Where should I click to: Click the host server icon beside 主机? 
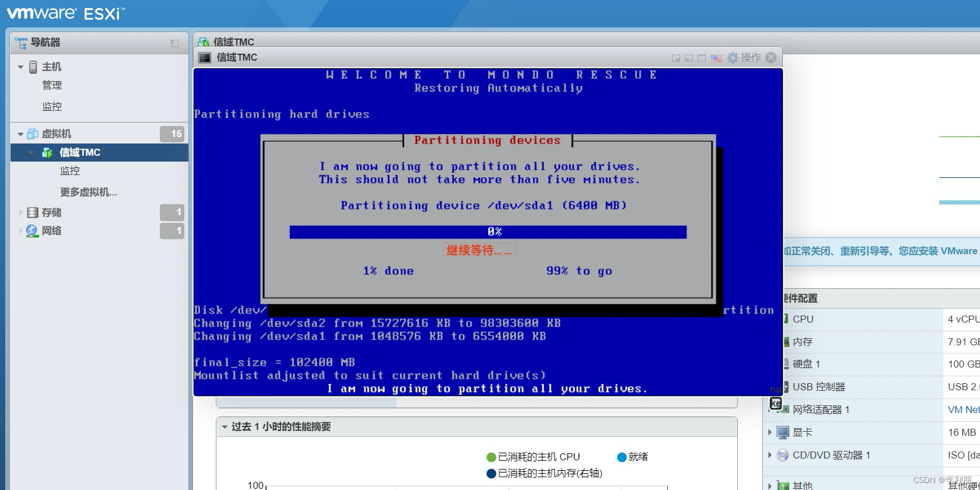[33, 67]
